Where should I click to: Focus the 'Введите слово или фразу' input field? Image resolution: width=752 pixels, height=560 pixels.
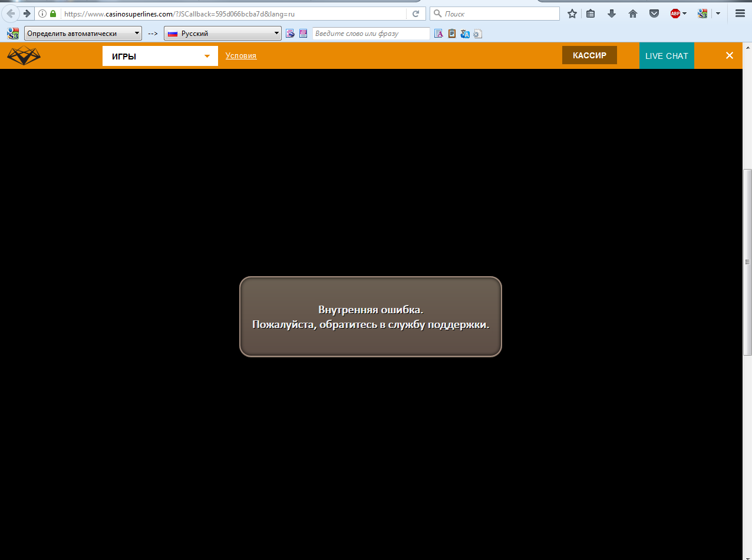pyautogui.click(x=371, y=34)
